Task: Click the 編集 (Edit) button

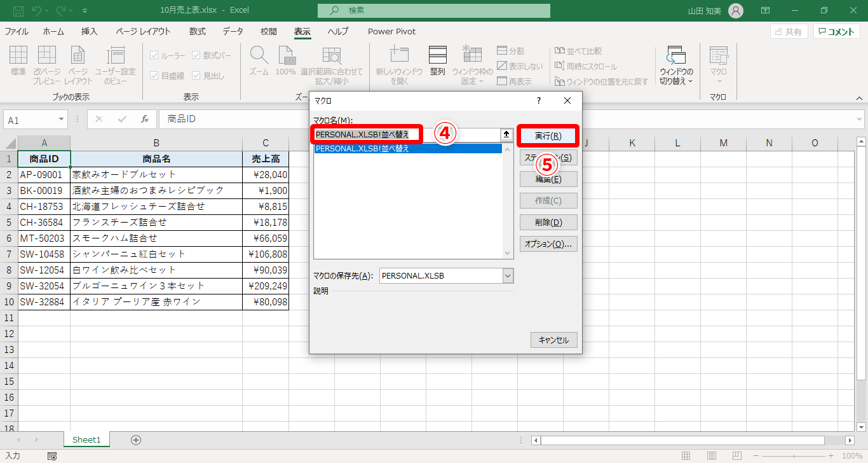Action: [x=548, y=179]
